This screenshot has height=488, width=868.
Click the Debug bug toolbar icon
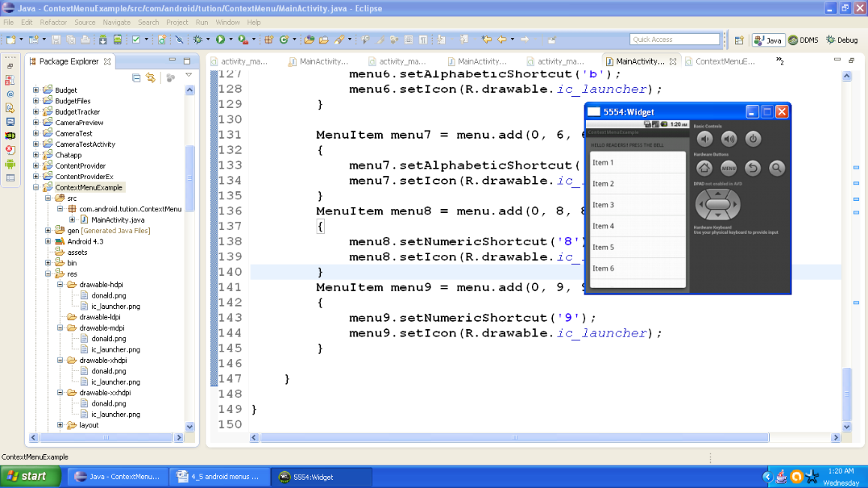(197, 39)
